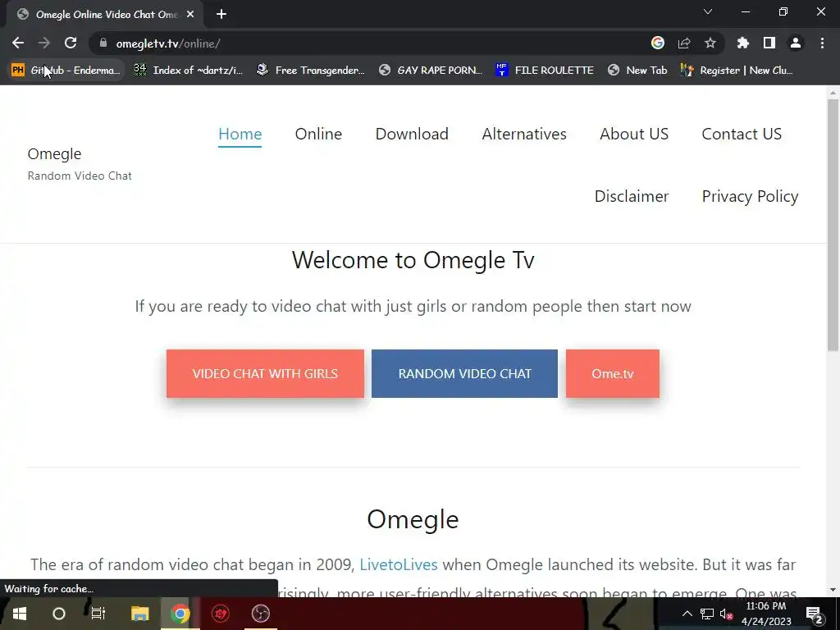This screenshot has height=630, width=840.
Task: Open the Chrome three-dot menu
Action: coord(822,43)
